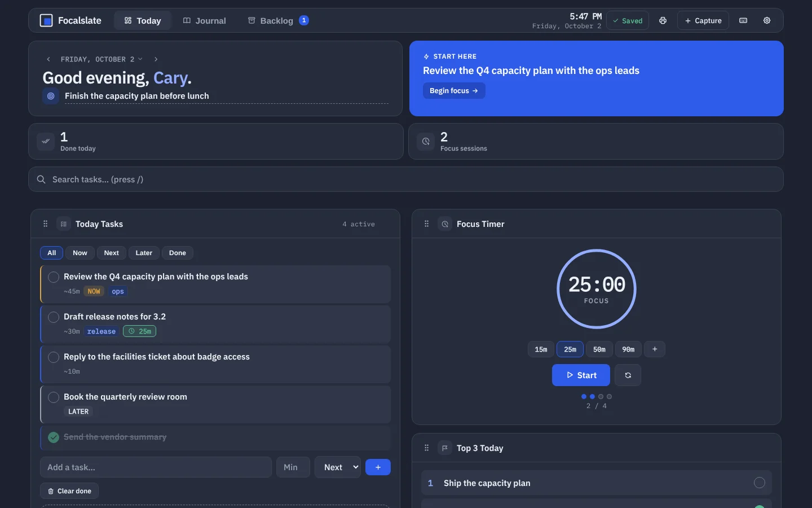Mark Review the Q4 capacity plan task done
This screenshot has height=508, width=812.
tap(54, 277)
